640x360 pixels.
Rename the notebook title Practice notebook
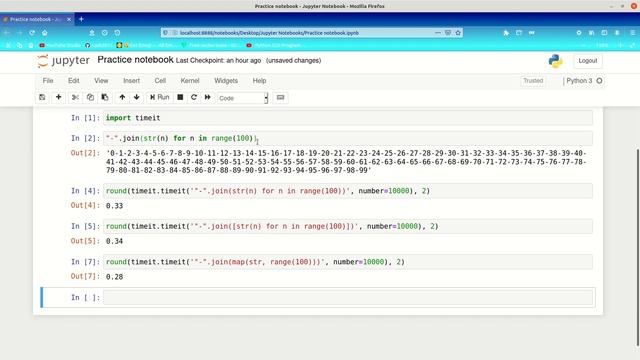[x=135, y=60]
